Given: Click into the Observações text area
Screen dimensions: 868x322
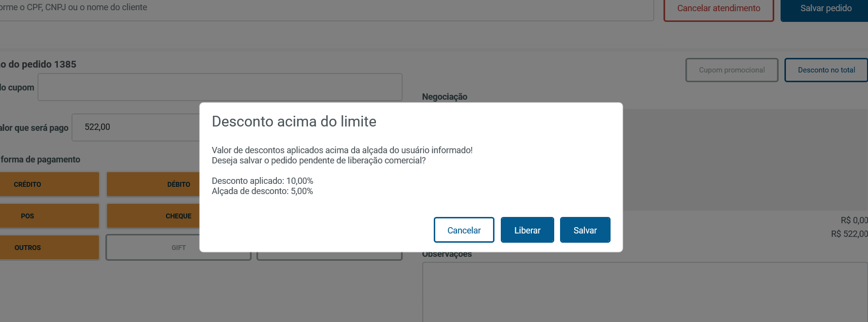Looking at the screenshot, I should (645, 292).
